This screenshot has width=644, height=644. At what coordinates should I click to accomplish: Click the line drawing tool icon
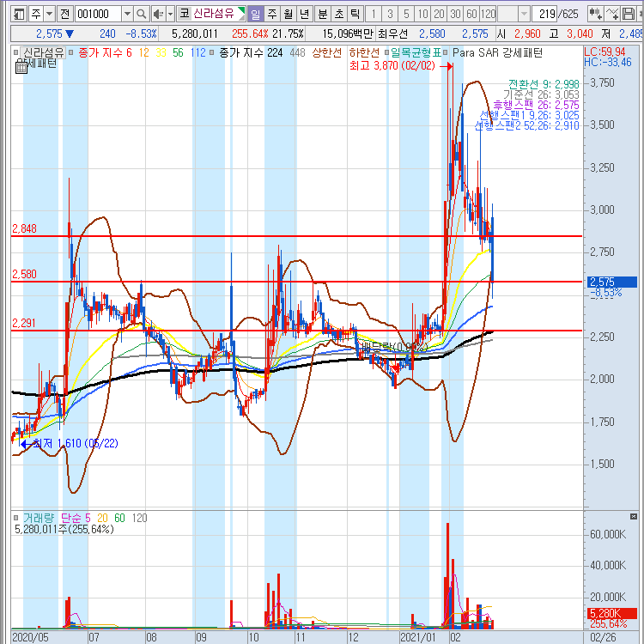click(612, 15)
